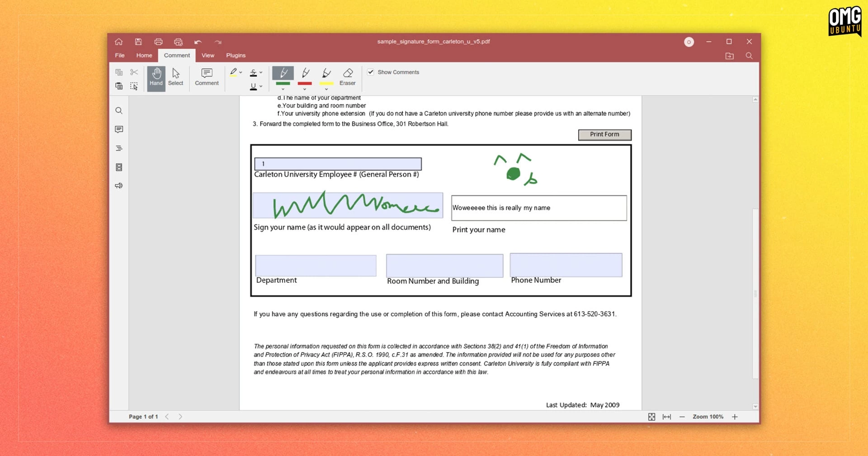The height and width of the screenshot is (456, 868).
Task: Expand green pen settings dropdown chevron
Action: point(283,89)
